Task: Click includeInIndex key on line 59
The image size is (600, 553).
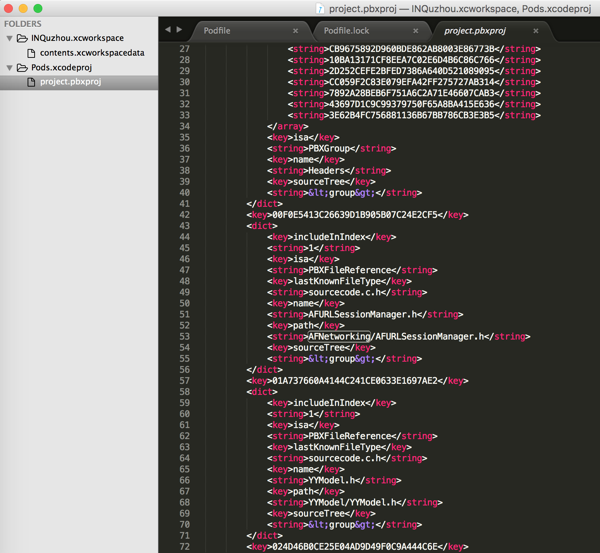Action: (329, 403)
